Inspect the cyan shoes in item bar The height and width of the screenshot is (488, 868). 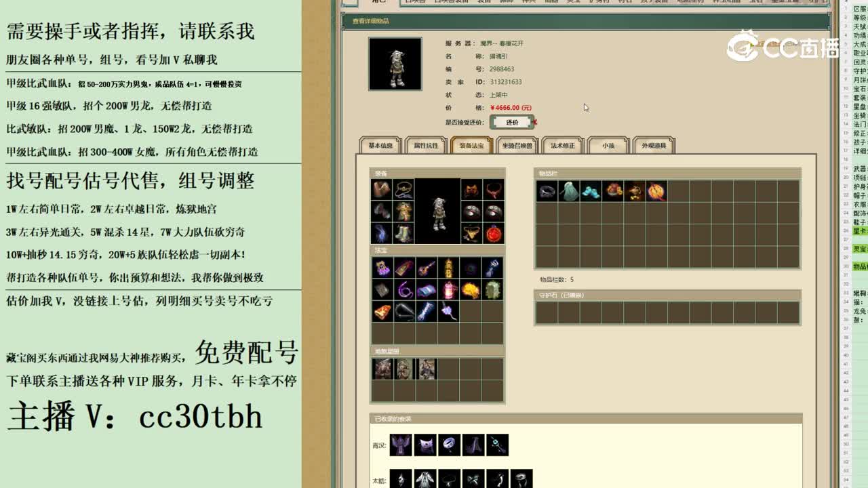point(591,191)
